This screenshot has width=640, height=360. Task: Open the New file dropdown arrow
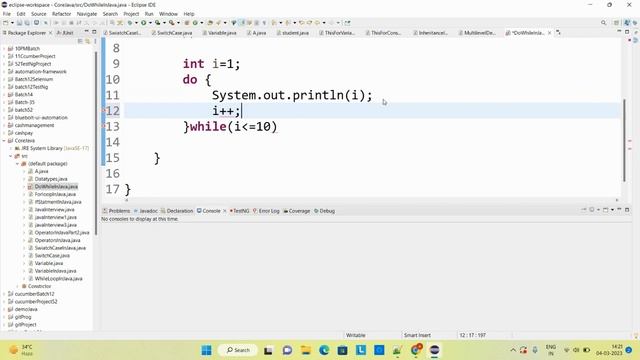click(x=12, y=23)
